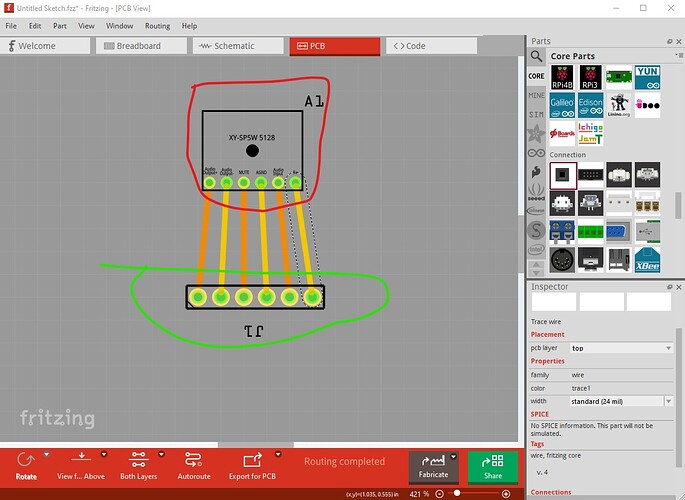This screenshot has height=500, width=685.
Task: Pick the XBee connection part
Action: (647, 260)
